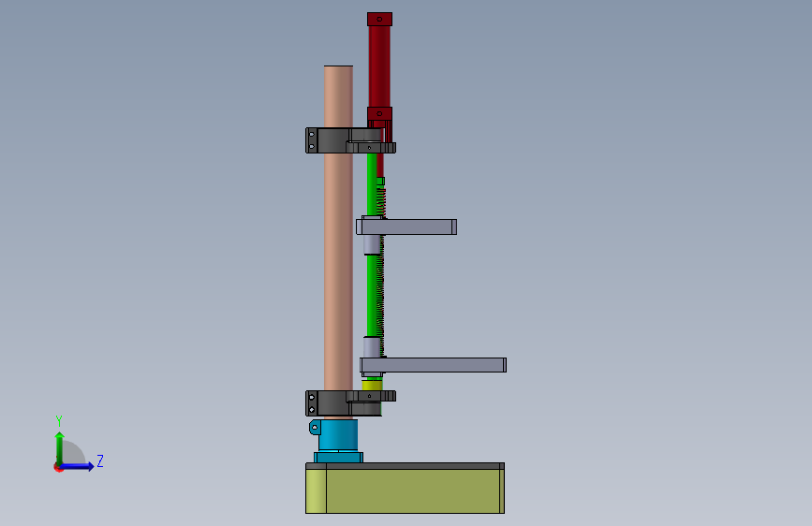Select the upper gray horizontal arm
The width and height of the screenshot is (812, 526).
[406, 226]
